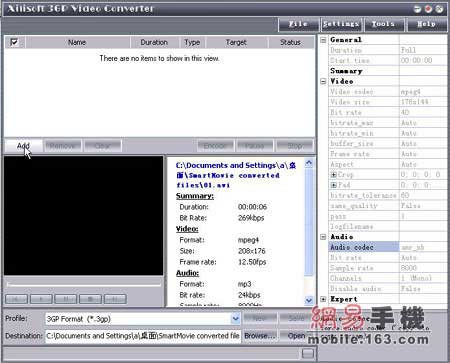Viewport: 450px width, 363px height.
Task: Click the Status column header
Action: click(290, 42)
